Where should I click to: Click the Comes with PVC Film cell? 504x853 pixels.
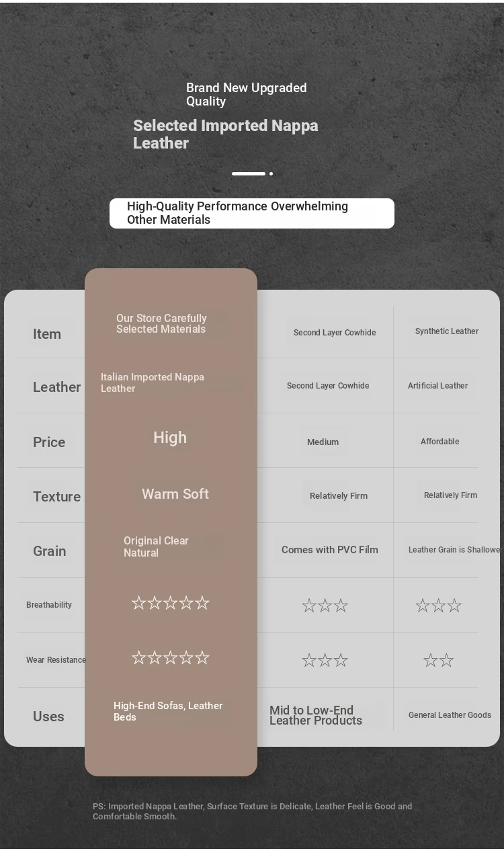tap(330, 549)
